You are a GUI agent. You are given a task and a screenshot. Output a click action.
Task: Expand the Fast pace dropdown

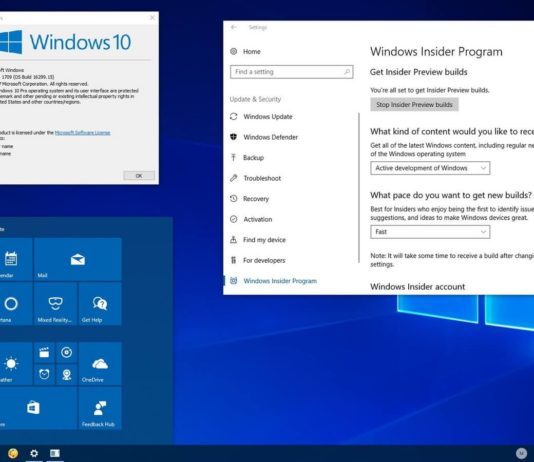coord(430,232)
